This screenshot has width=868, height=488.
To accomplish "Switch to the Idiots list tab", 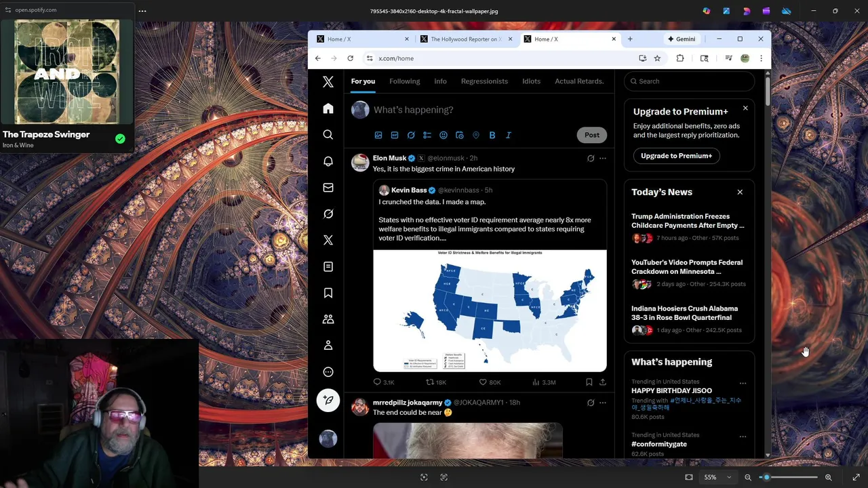I will pos(531,81).
